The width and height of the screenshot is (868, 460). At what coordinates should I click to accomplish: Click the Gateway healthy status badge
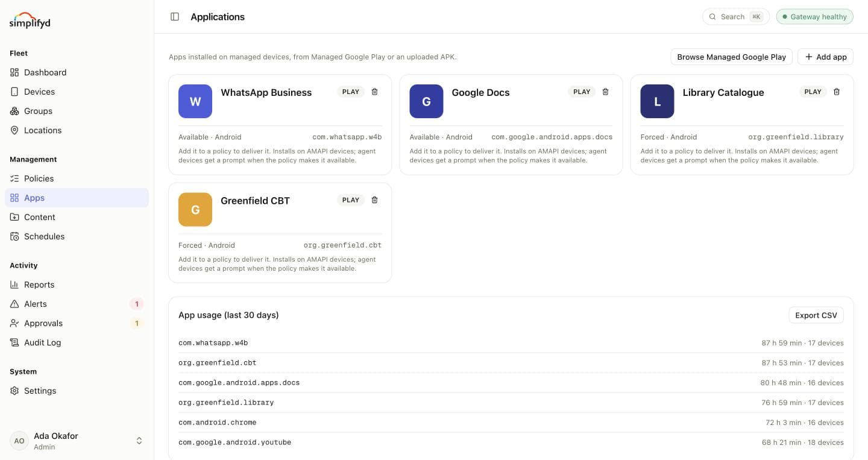[814, 17]
